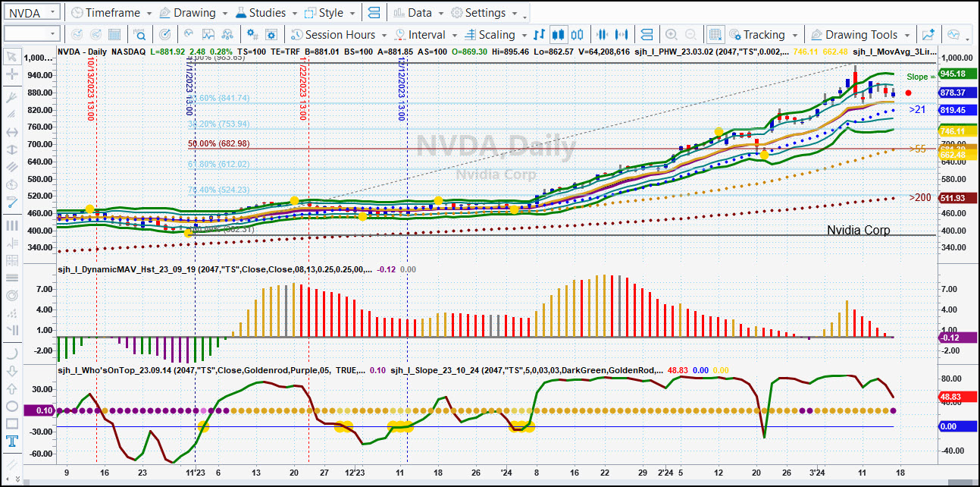Select the crosshair tool in left sidebar
The height and width of the screenshot is (487, 980).
[x=11, y=74]
